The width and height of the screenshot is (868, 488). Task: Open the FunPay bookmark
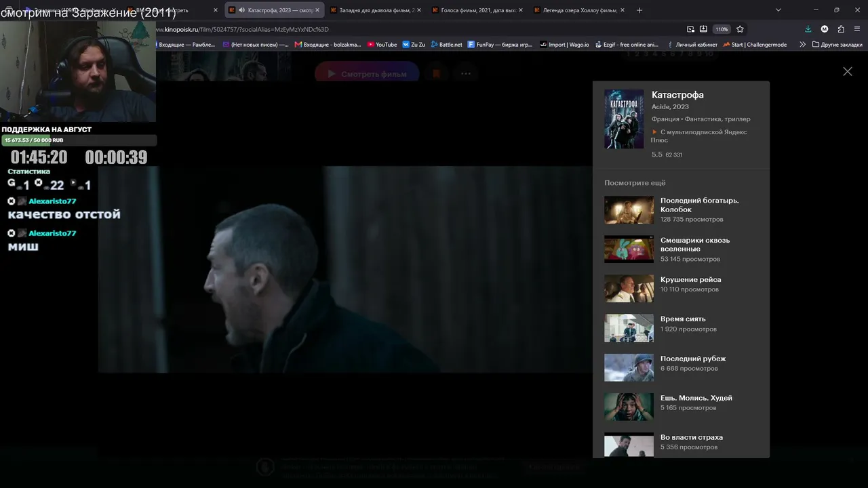[x=500, y=45]
